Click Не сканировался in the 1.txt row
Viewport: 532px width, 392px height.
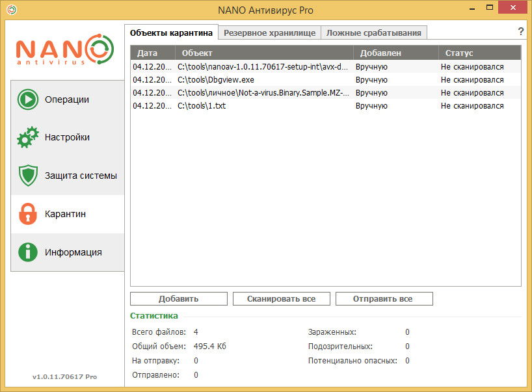point(472,105)
